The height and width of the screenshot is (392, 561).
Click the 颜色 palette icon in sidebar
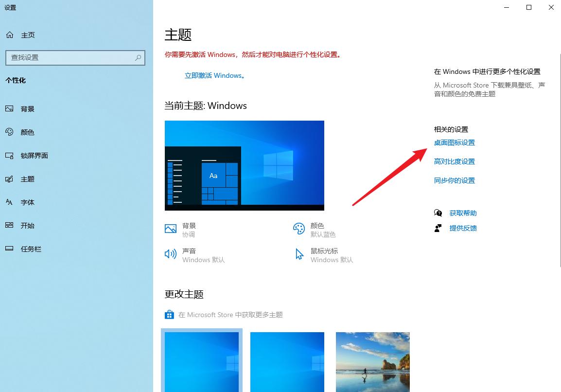pyautogui.click(x=9, y=132)
